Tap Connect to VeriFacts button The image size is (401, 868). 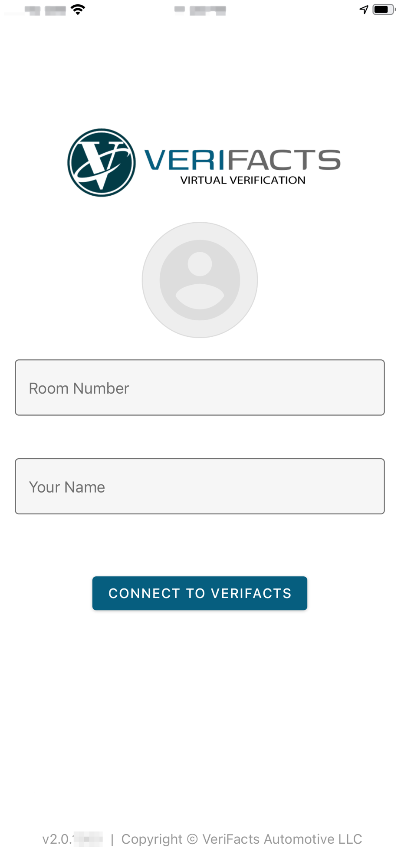tap(200, 593)
